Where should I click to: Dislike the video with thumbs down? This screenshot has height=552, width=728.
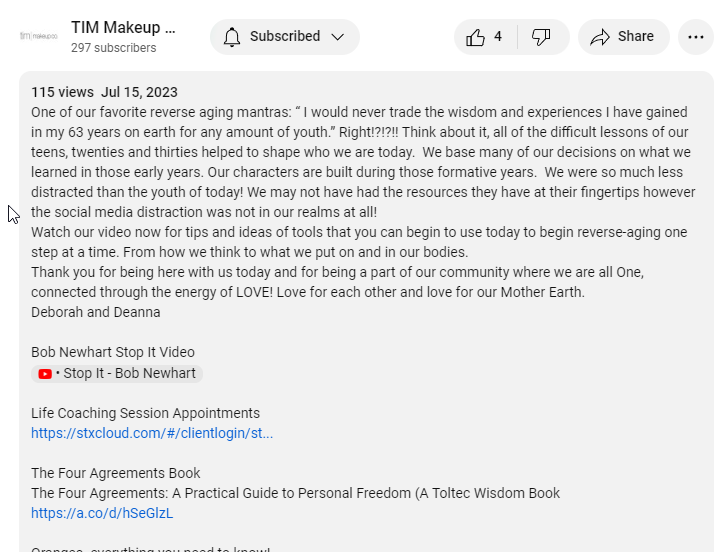541,37
